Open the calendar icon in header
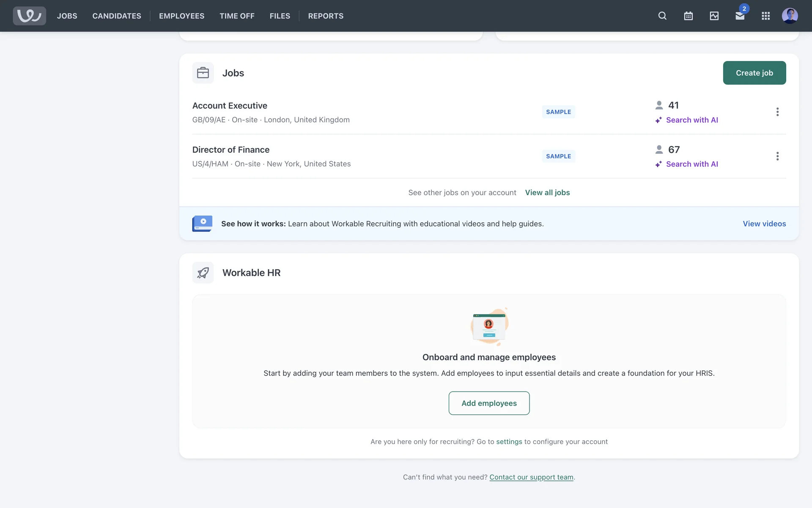 click(x=688, y=16)
